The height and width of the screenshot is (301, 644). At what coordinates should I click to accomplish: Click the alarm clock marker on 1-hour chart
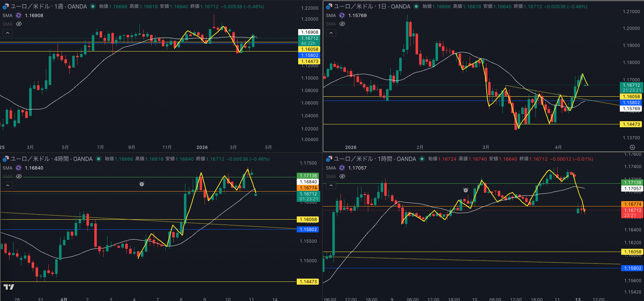(x=466, y=190)
